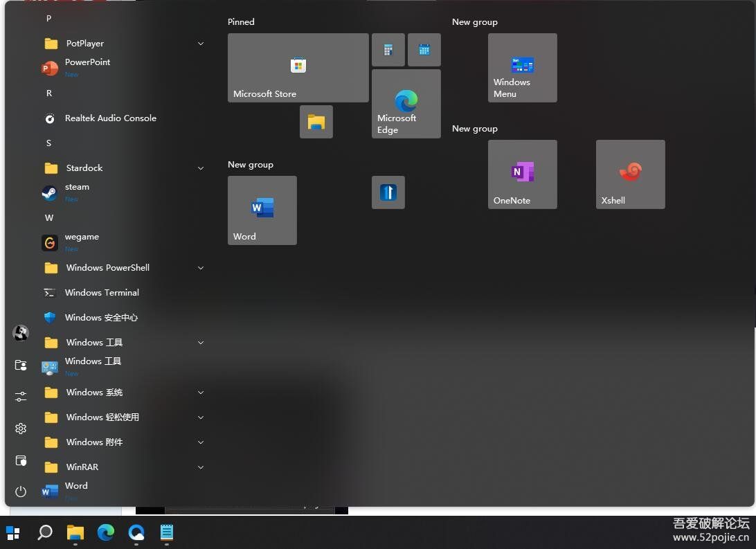Open the Notepad icon on the taskbar
Screen dimensions: 756x549
coord(167,532)
